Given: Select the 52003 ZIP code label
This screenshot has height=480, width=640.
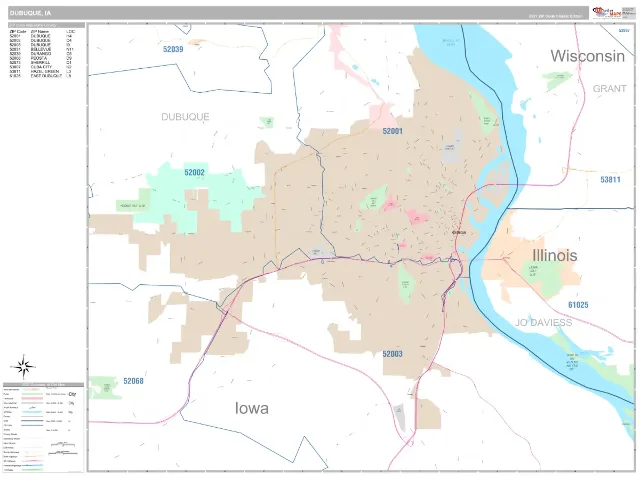Looking at the screenshot, I should 392,354.
